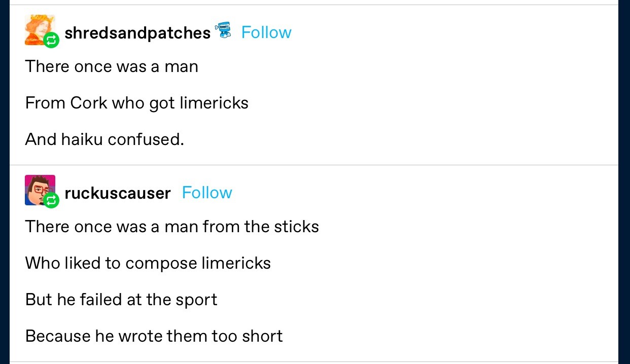
Task: Follow the user shredsandpatches
Action: (266, 32)
